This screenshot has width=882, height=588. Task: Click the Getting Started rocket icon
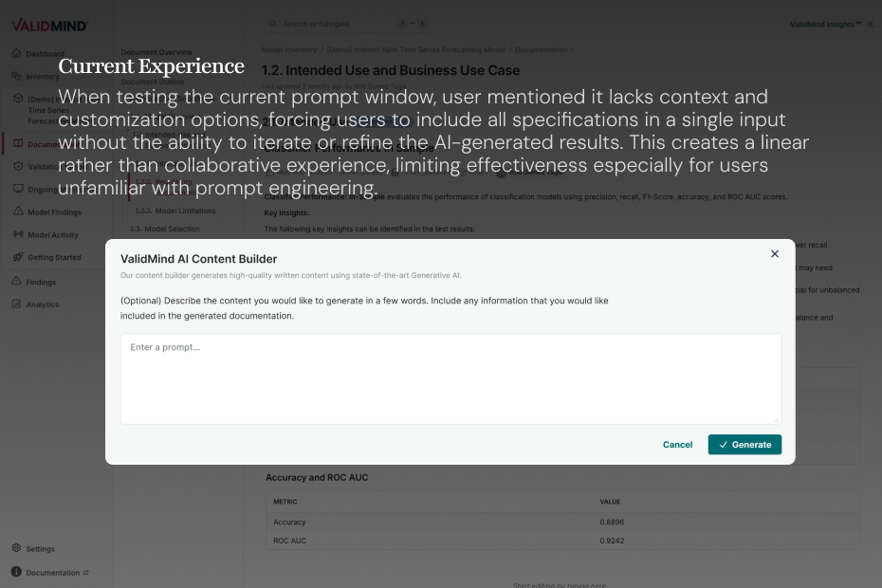pos(18,257)
